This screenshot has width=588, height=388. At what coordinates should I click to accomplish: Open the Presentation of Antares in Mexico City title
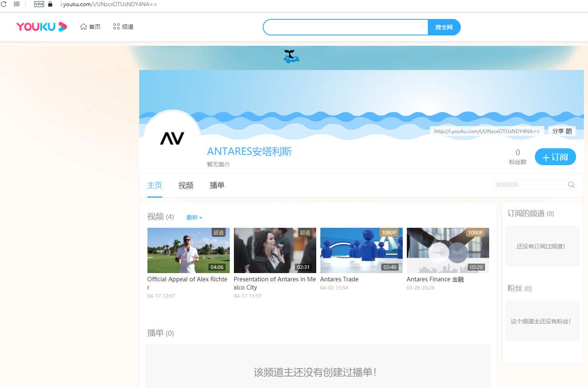pyautogui.click(x=275, y=283)
